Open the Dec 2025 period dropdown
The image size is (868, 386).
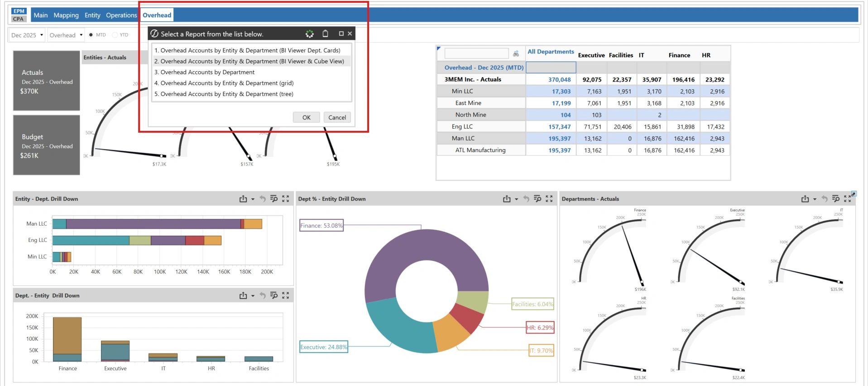27,35
